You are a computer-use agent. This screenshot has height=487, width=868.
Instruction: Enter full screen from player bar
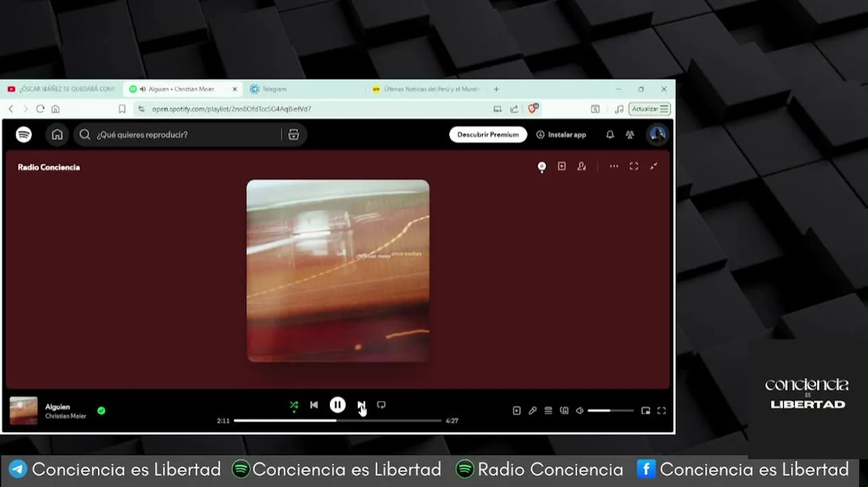coord(662,411)
